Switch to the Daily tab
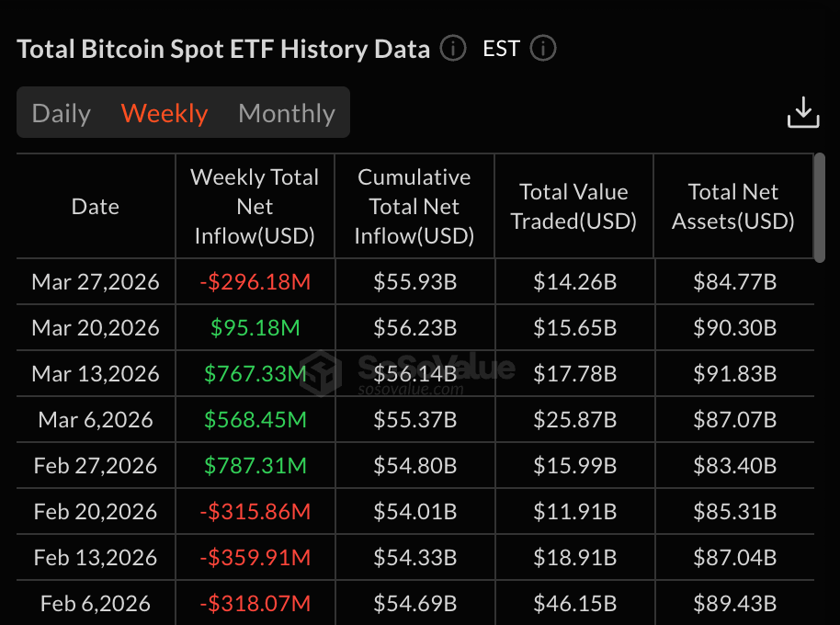 62,113
